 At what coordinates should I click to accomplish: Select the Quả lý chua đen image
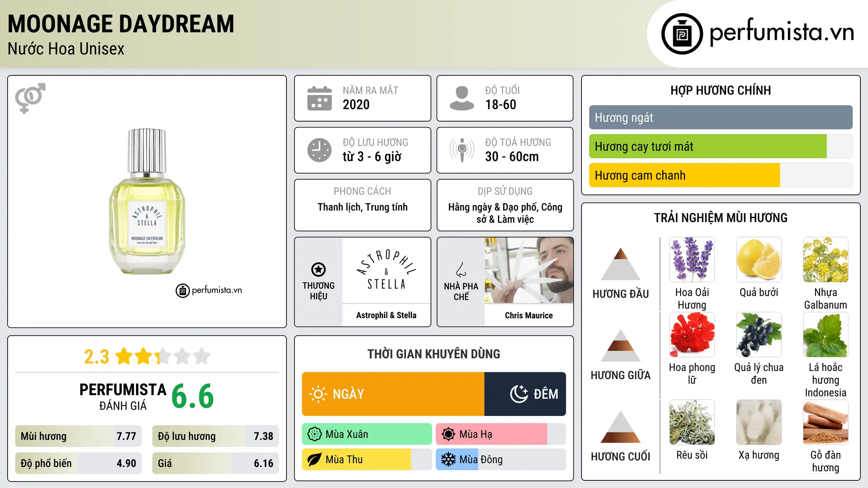click(x=759, y=335)
